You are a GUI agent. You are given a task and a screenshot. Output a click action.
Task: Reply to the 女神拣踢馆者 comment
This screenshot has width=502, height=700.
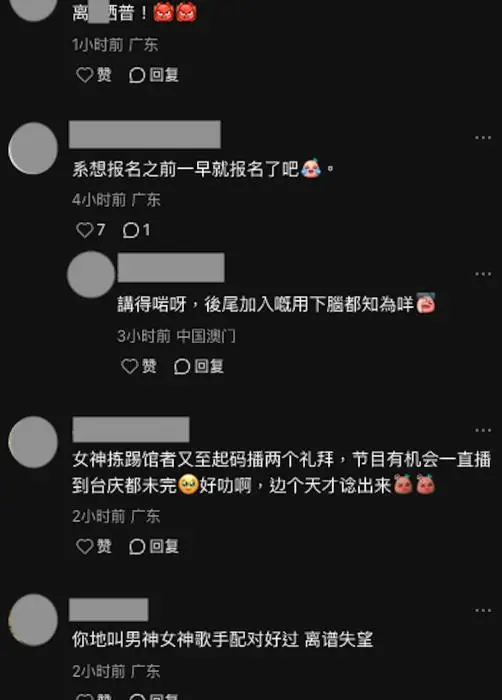[x=154, y=546]
